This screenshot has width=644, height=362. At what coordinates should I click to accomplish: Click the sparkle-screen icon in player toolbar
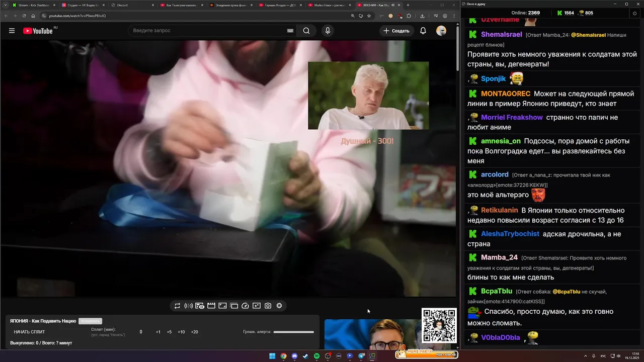coord(257,306)
